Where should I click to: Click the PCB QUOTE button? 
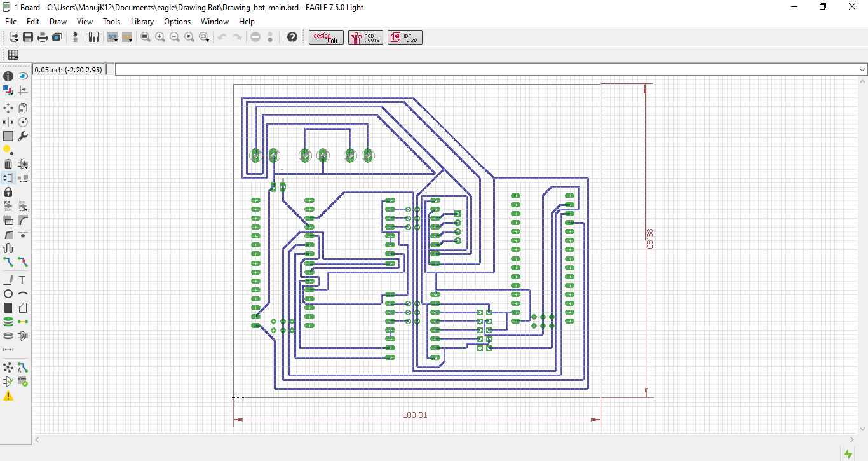click(365, 37)
